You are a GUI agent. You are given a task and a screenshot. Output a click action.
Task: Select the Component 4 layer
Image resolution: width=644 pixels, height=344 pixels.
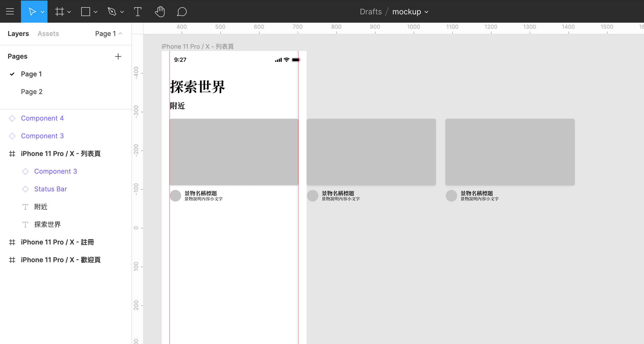42,118
